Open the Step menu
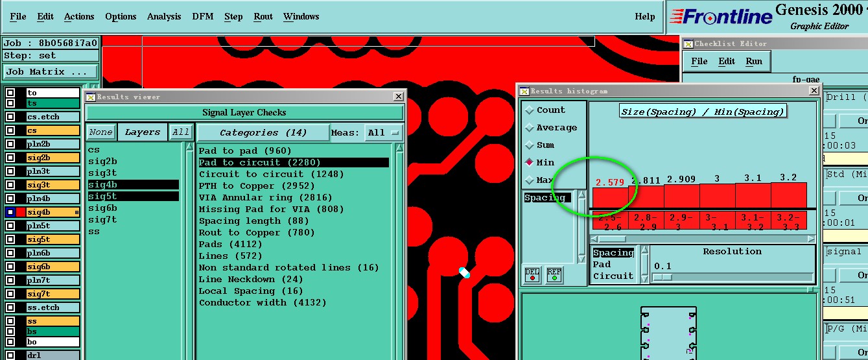Image resolution: width=868 pixels, height=360 pixels. click(x=233, y=16)
